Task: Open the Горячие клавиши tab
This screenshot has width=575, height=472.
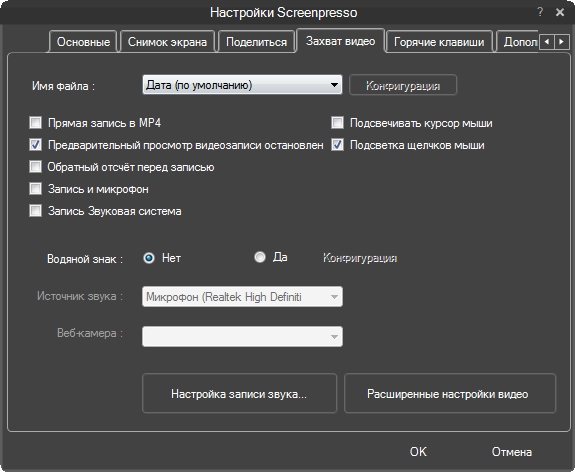Action: 439,42
